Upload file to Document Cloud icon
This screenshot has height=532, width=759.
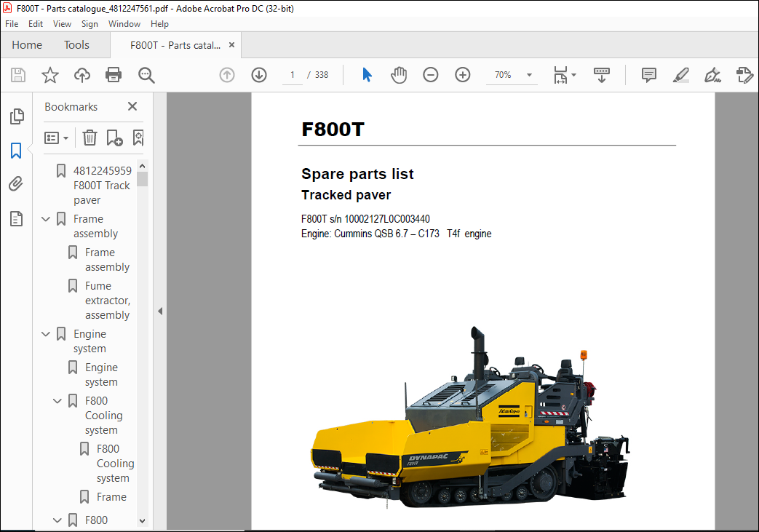pyautogui.click(x=82, y=75)
